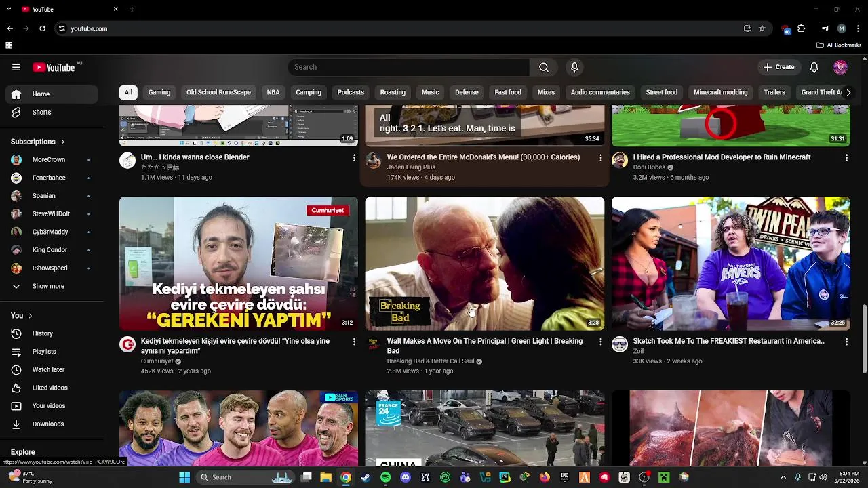Open the Doni Bobes channel name
This screenshot has width=868, height=488.
point(649,167)
